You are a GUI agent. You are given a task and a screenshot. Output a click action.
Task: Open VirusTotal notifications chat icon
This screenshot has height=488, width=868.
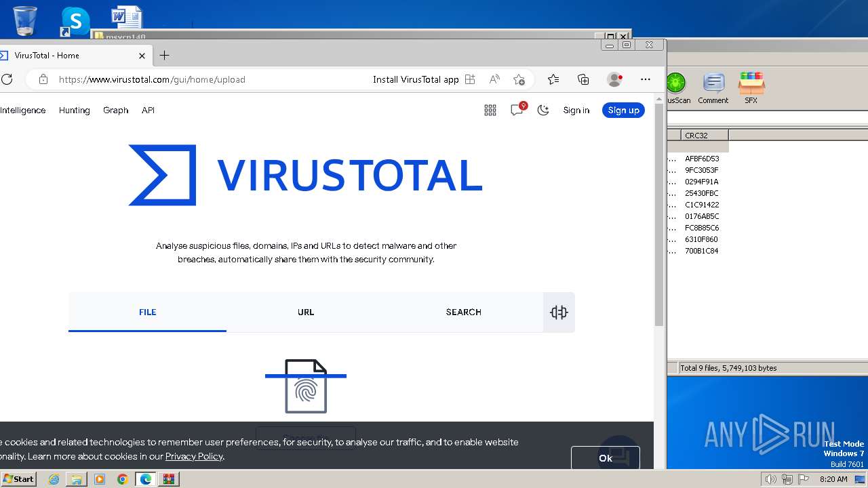(517, 110)
